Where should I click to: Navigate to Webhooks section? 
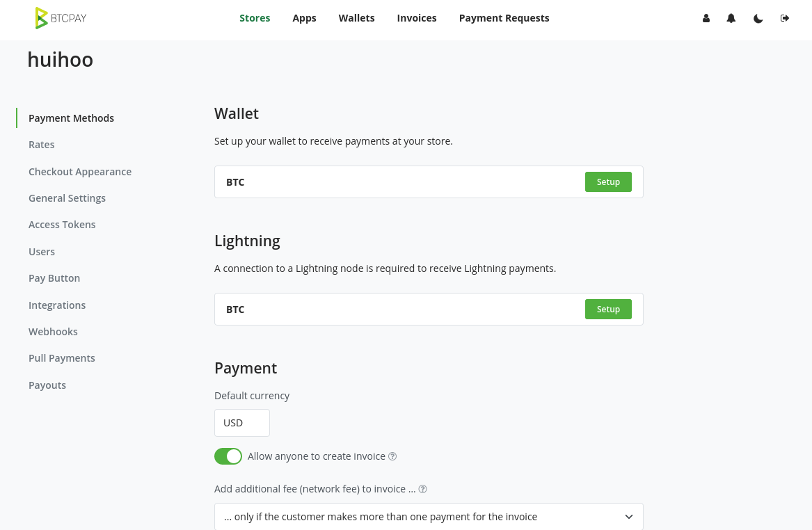pyautogui.click(x=53, y=332)
